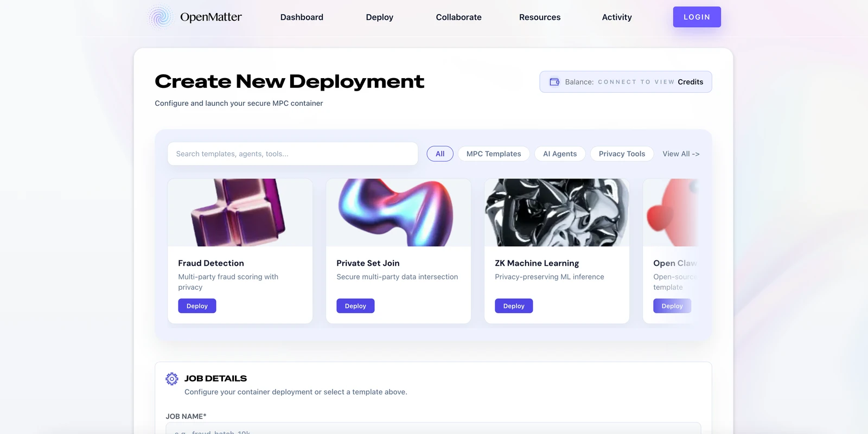The width and height of the screenshot is (868, 434).
Task: Deploy the Open Claw template
Action: 672,306
